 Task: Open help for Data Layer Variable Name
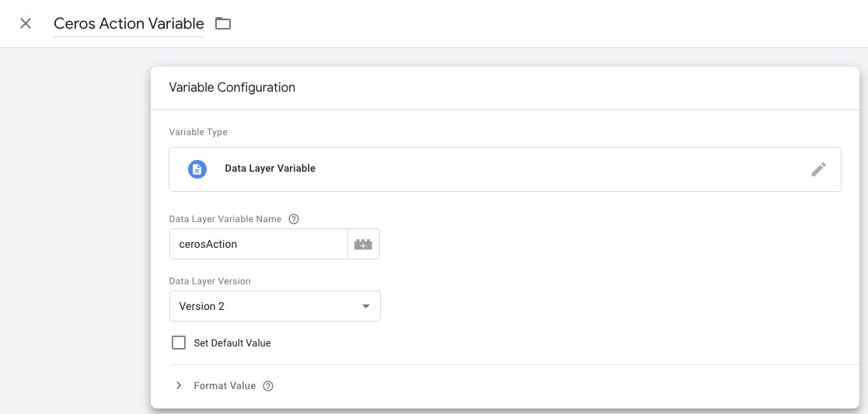coord(294,220)
